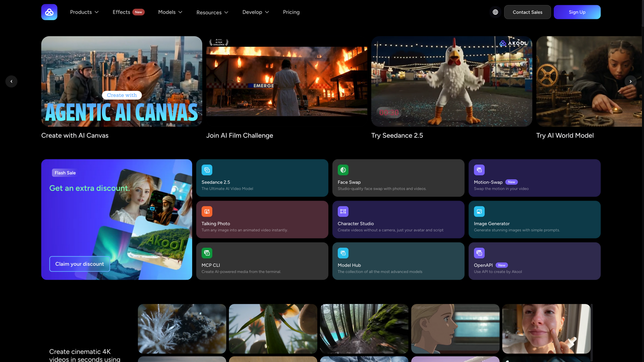Open the Effects menu item
Viewport: 644px width, 362px height.
click(128, 12)
